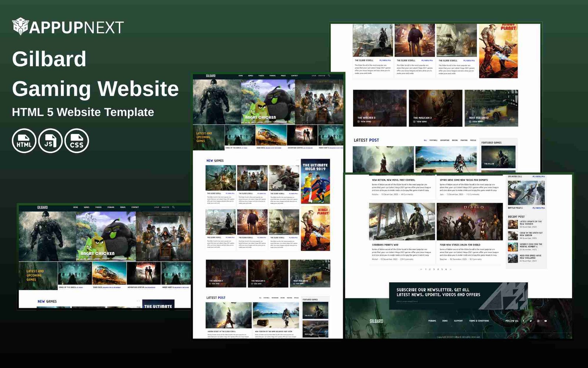Select Games in small homepage preview navbar
The image size is (588, 368).
click(87, 207)
